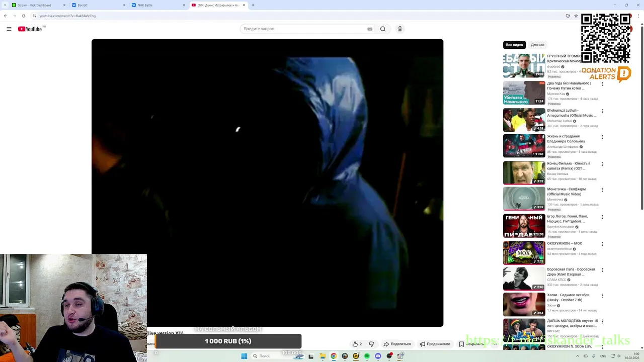Open Bhekumuzi Luthuli Amagumusha thumbnail
Viewport: 644px width, 362px height.
tap(524, 120)
